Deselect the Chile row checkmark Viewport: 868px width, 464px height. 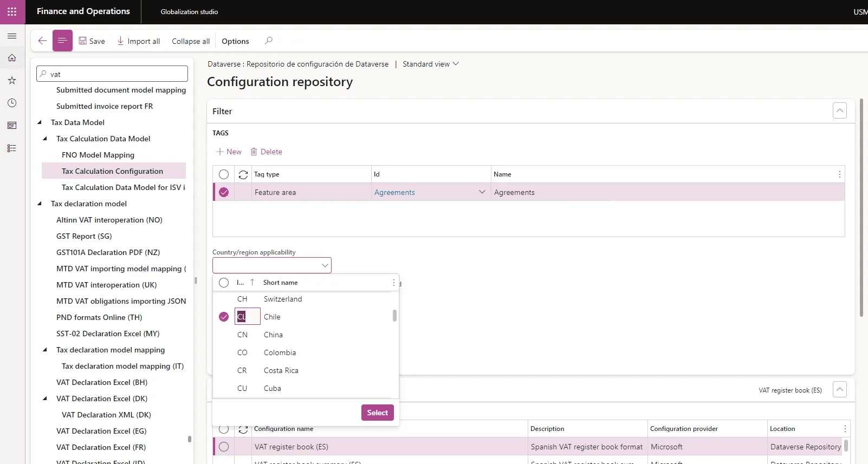(224, 317)
